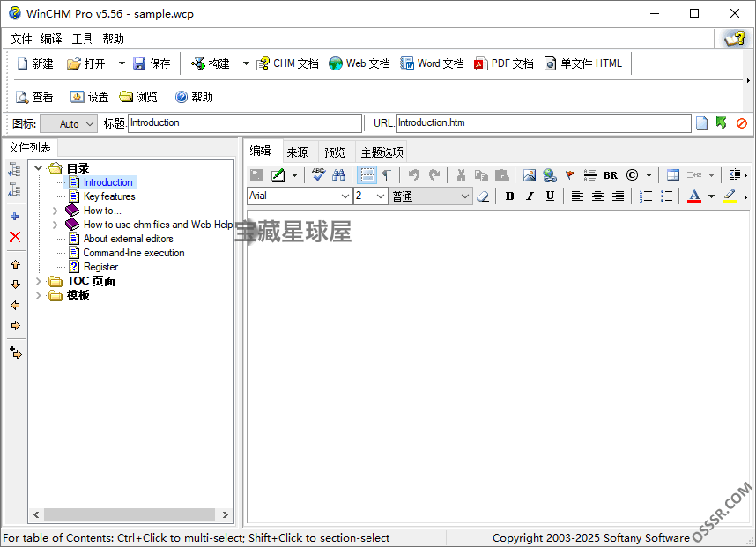
Task: Open the 编译 menu
Action: coord(52,39)
